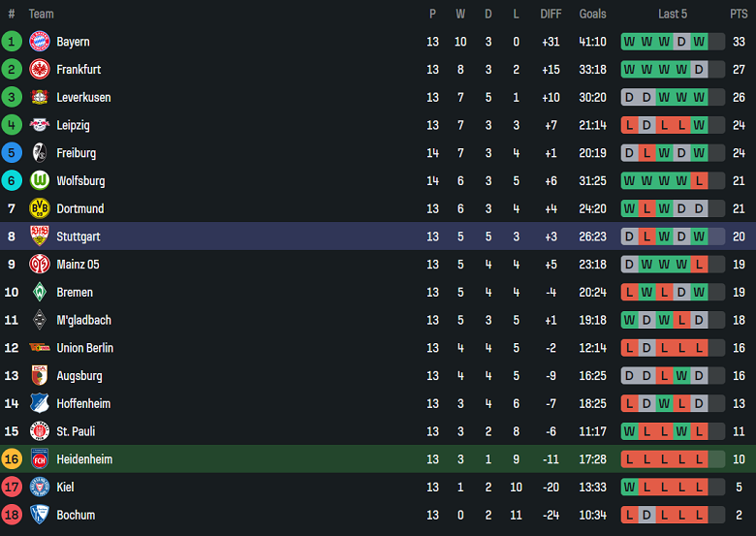Sort by Goals column header
756x536 pixels.
(x=592, y=14)
